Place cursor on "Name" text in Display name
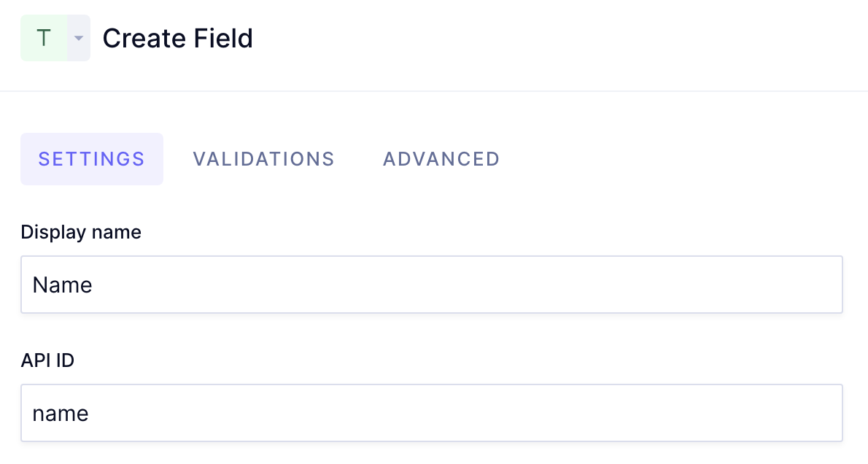Image resolution: width=868 pixels, height=464 pixels. [63, 285]
